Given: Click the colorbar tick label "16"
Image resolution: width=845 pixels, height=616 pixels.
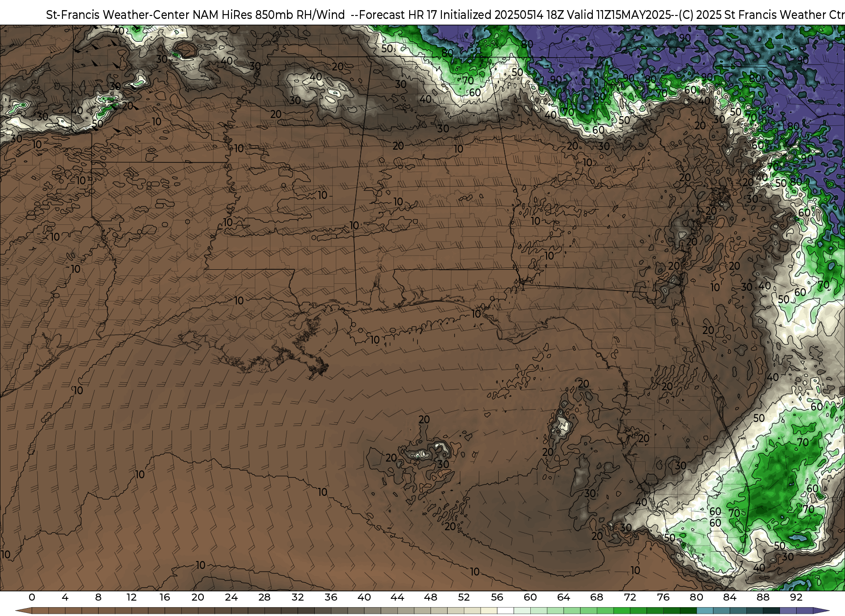Looking at the screenshot, I should pyautogui.click(x=165, y=597).
